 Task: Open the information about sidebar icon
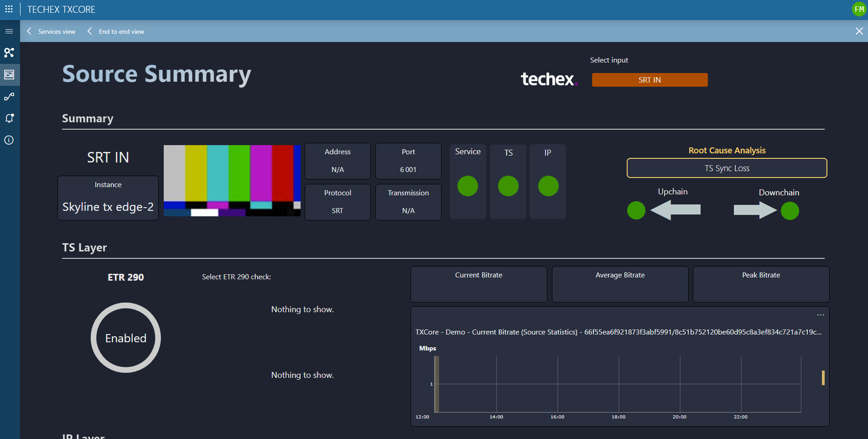[x=9, y=140]
